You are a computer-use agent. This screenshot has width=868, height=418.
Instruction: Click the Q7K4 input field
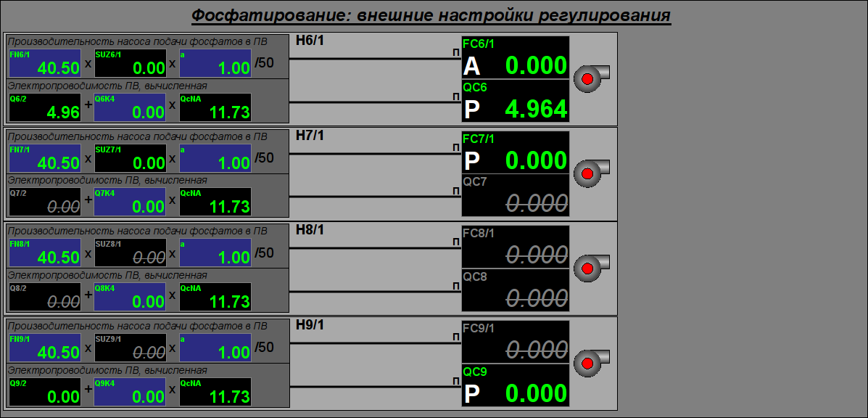click(x=131, y=202)
